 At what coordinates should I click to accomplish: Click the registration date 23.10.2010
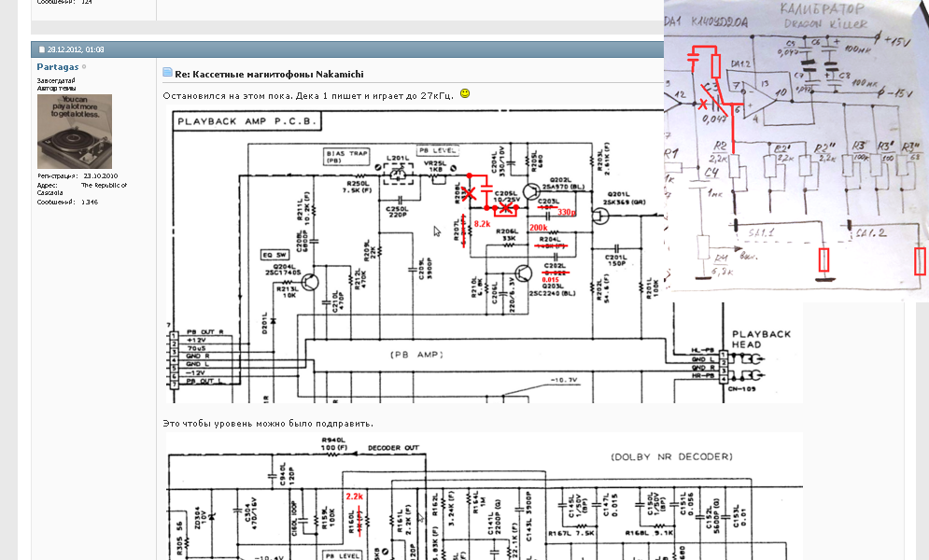98,175
